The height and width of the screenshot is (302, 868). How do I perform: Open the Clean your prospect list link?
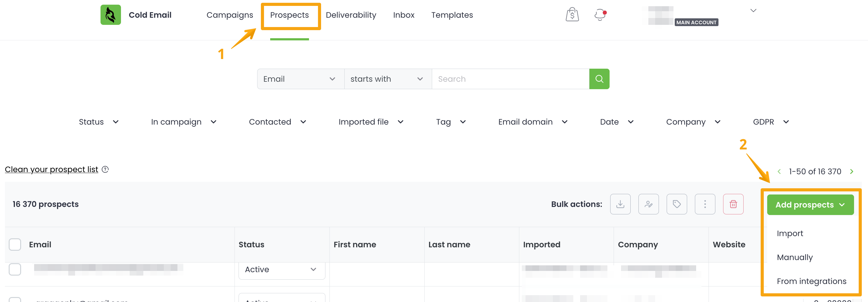pos(51,169)
